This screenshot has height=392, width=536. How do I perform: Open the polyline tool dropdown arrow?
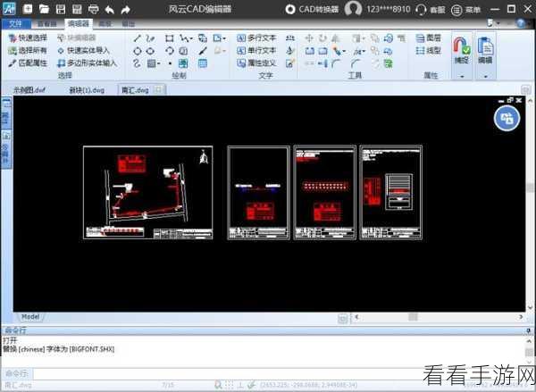(x=191, y=38)
